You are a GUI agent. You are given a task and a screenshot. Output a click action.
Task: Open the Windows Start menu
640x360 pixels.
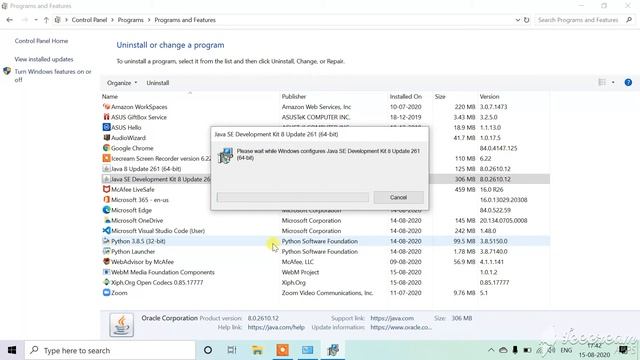click(12, 350)
